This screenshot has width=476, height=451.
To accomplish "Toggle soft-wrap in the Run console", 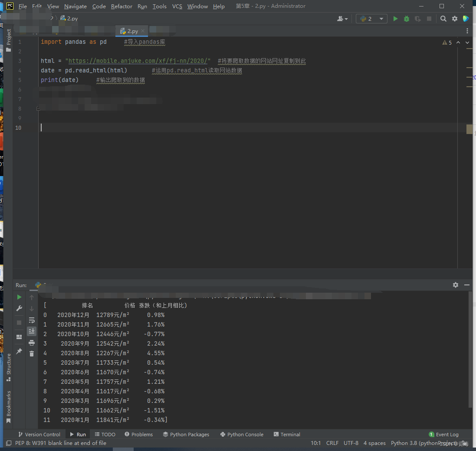I will pos(32,320).
